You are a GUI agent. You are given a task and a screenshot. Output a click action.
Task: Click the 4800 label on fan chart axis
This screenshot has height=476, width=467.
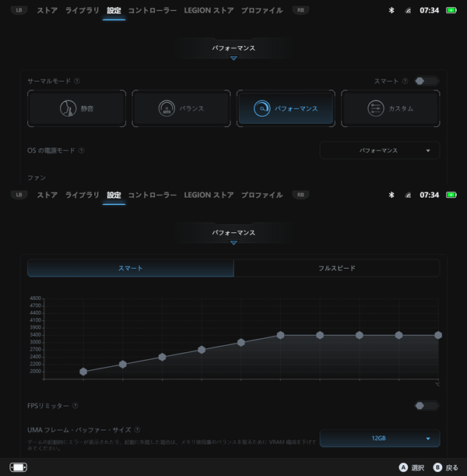(36, 298)
